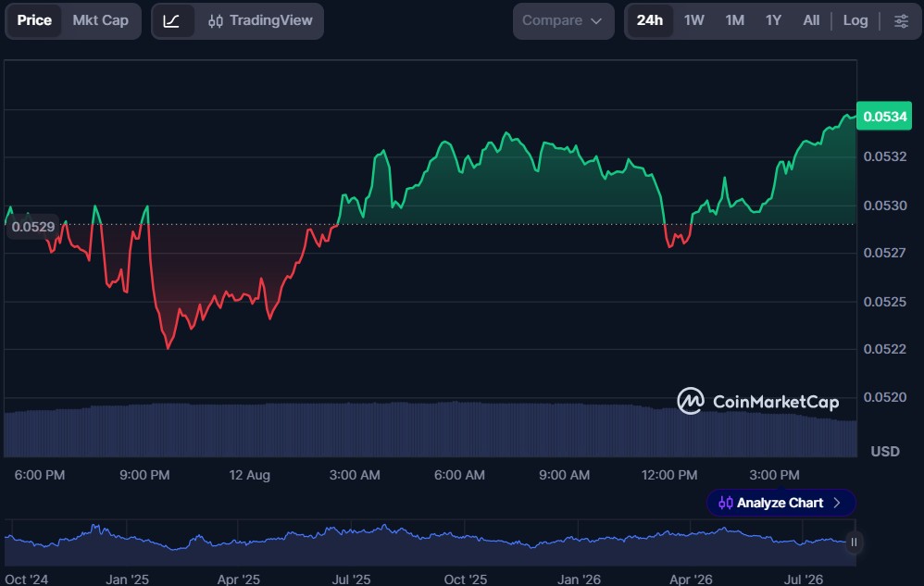The image size is (924, 586).
Task: Click Jan '25 on the range navigator
Action: click(x=127, y=580)
